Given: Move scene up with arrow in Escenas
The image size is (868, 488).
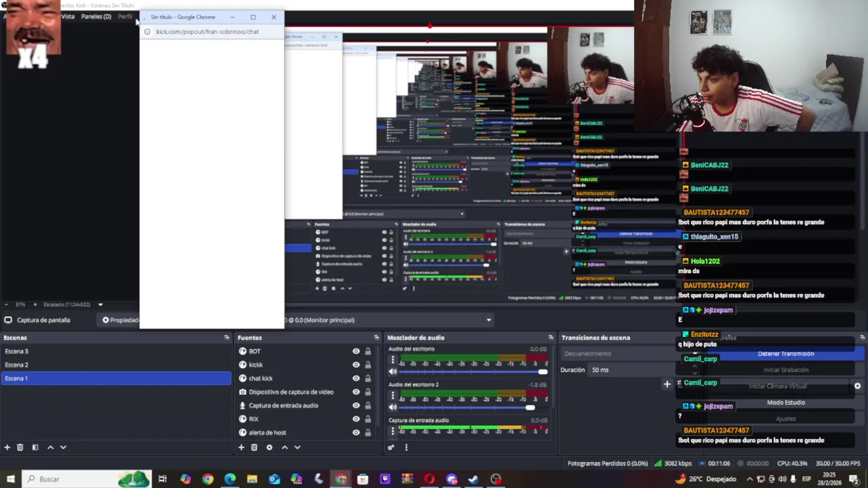Looking at the screenshot, I should pyautogui.click(x=50, y=447).
